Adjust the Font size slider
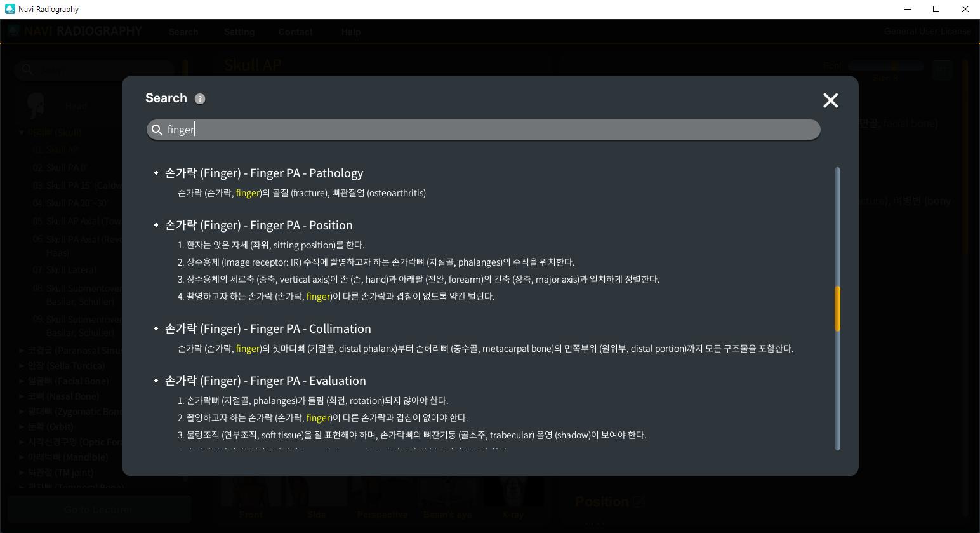Image resolution: width=980 pixels, height=533 pixels. click(x=886, y=65)
